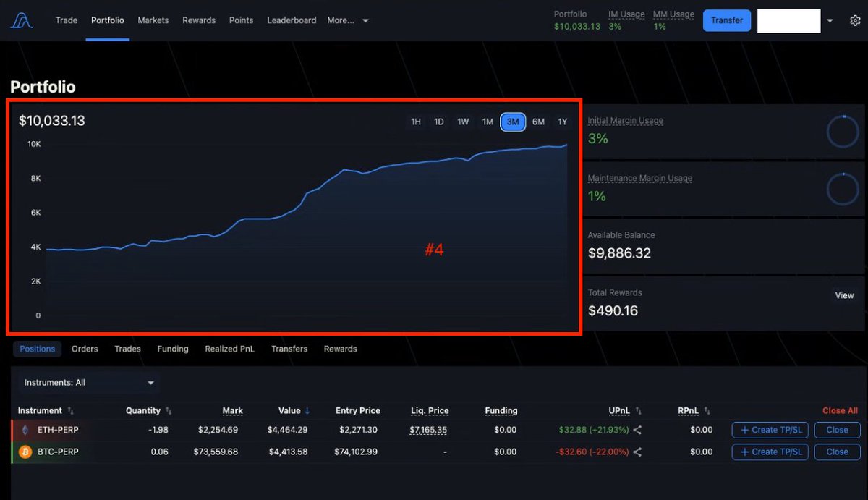868x500 pixels.
Task: Click the portfolio value line chart
Action: pyautogui.click(x=307, y=230)
